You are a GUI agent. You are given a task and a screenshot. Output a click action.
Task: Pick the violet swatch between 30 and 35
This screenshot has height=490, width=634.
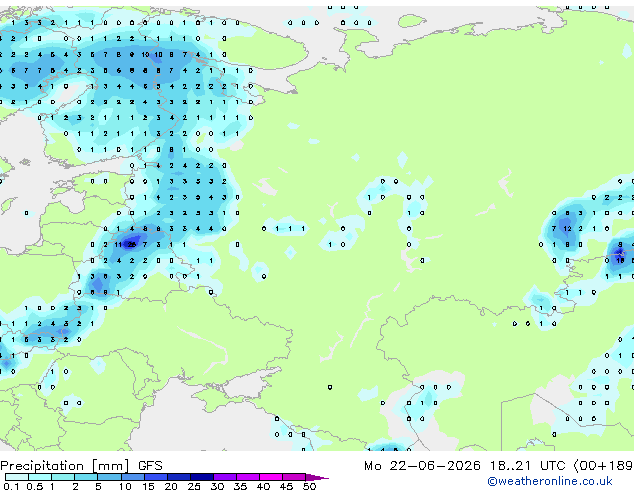click(x=225, y=477)
